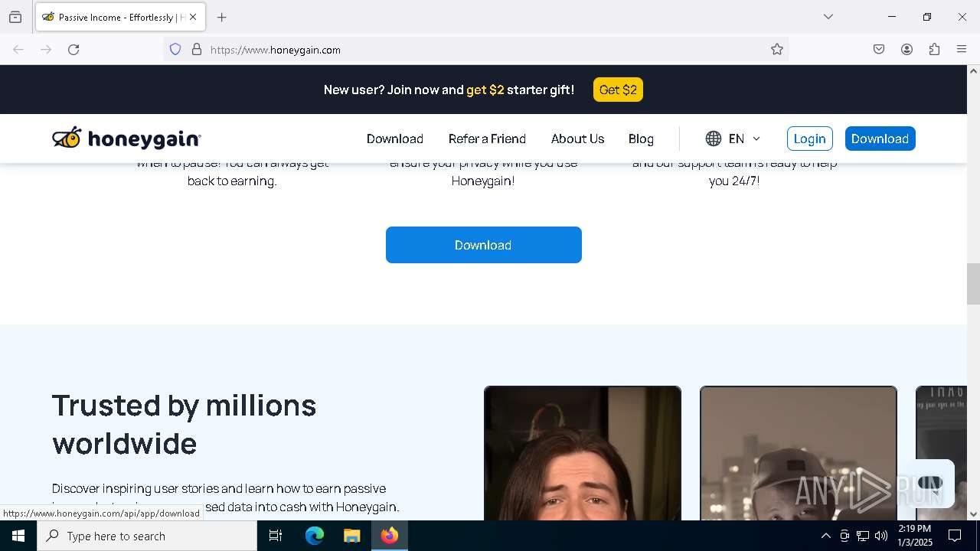This screenshot has height=551, width=980.
Task: Open the network status tray icon
Action: tap(863, 536)
